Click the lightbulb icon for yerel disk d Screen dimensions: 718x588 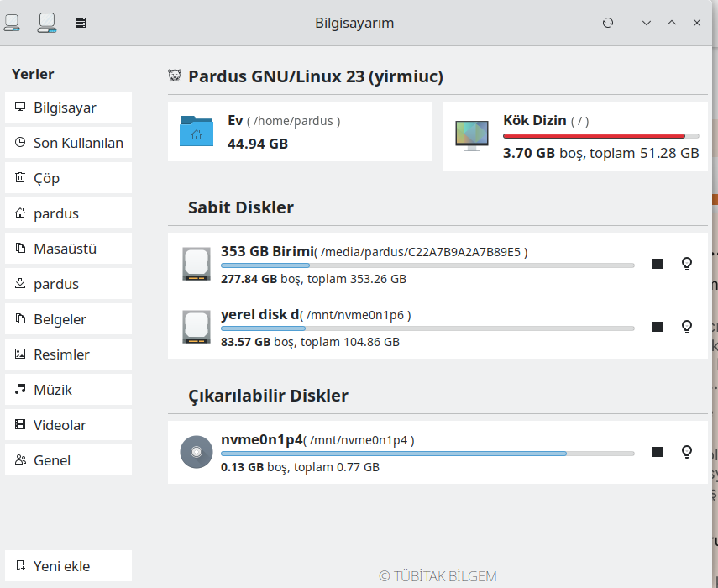[686, 327]
